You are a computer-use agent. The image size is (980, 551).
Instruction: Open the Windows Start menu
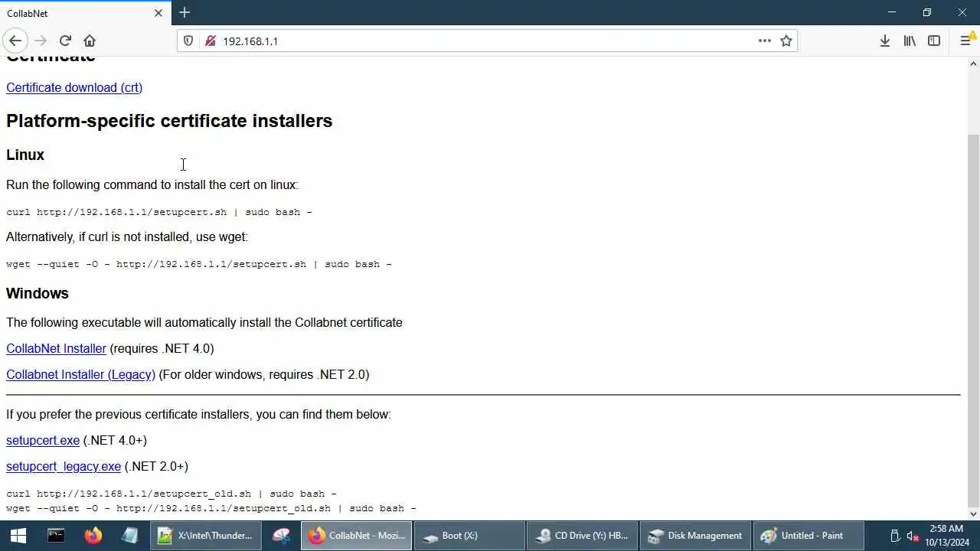pos(18,536)
